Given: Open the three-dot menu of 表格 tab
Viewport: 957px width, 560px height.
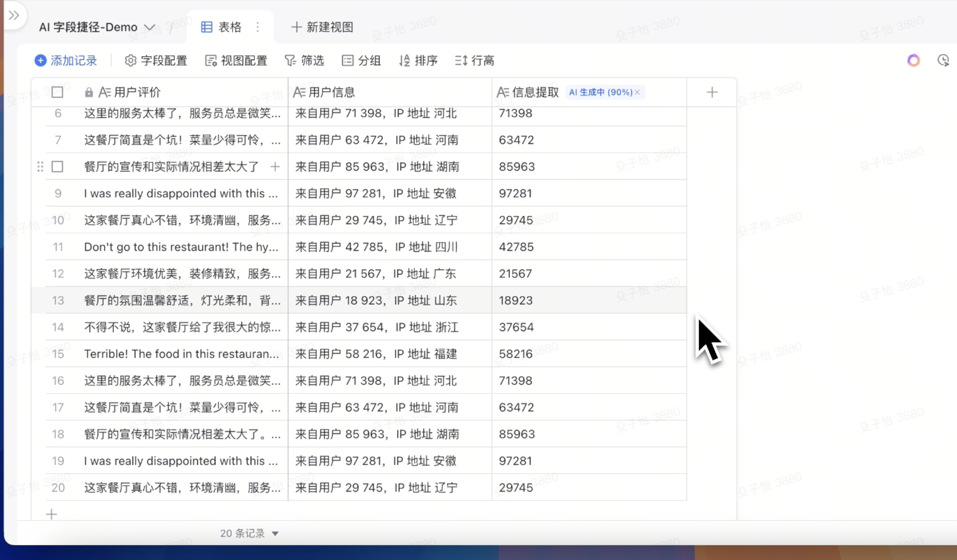Looking at the screenshot, I should pyautogui.click(x=258, y=27).
